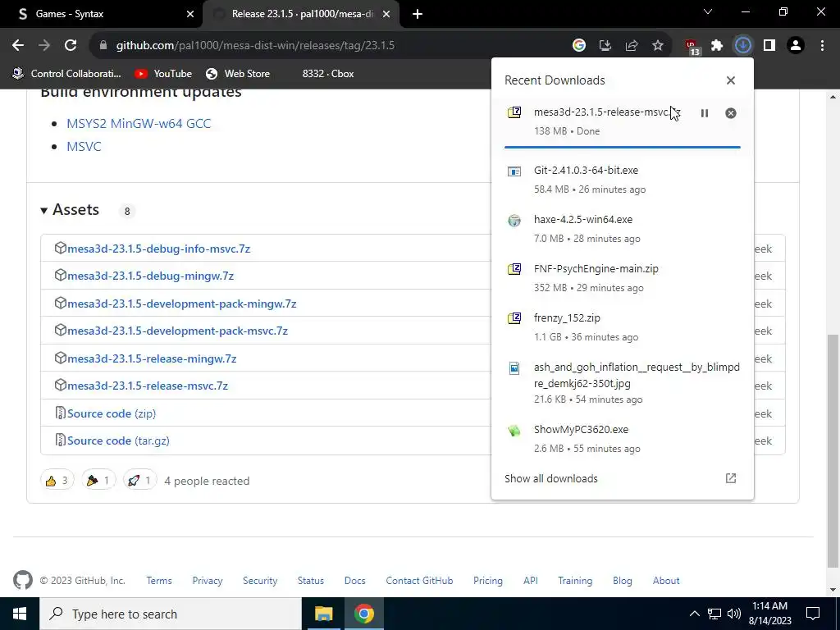Close the Games - Syntax tab
This screenshot has width=840, height=630.
coord(190,14)
